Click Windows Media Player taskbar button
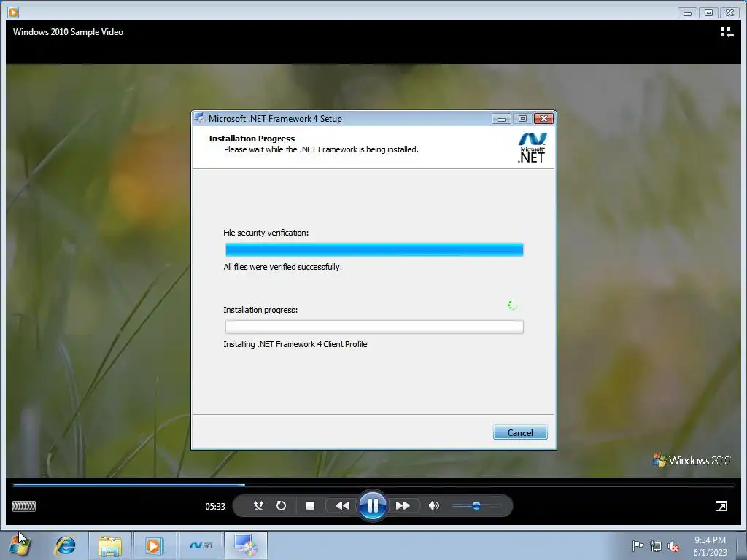This screenshot has height=560, width=747. point(155,545)
